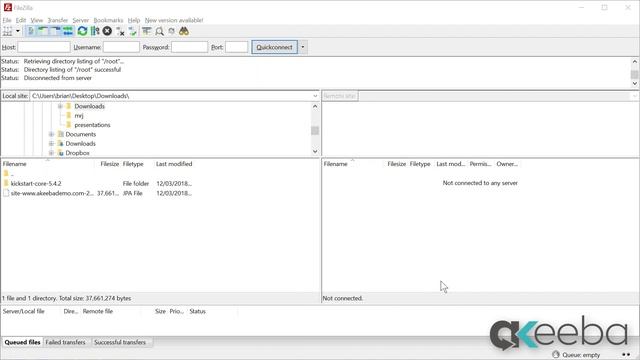Click the transfer activity indicator lights
The image size is (640, 360).
(626, 355)
